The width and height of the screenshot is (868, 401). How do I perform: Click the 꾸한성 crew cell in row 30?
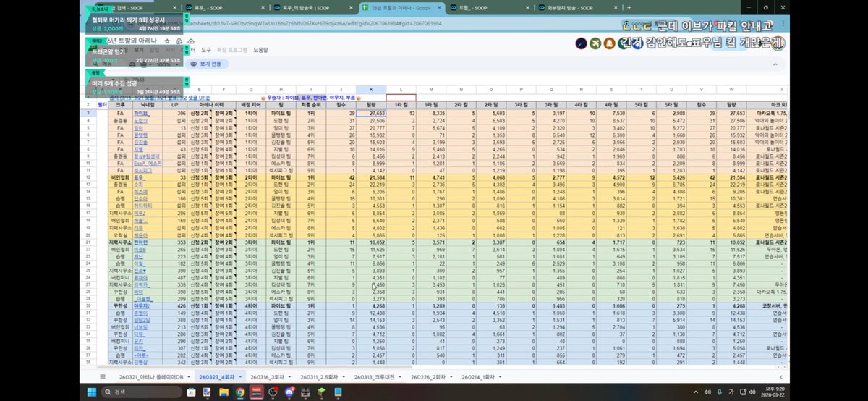click(x=120, y=305)
